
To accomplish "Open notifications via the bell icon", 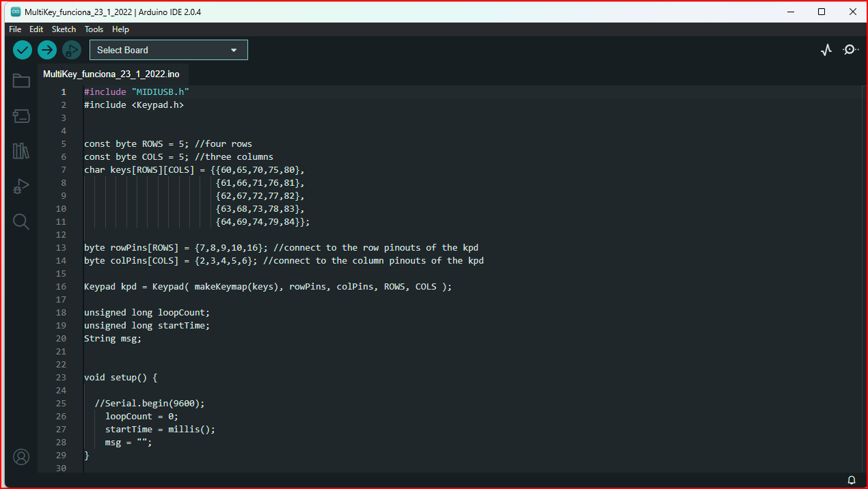I will pyautogui.click(x=851, y=479).
